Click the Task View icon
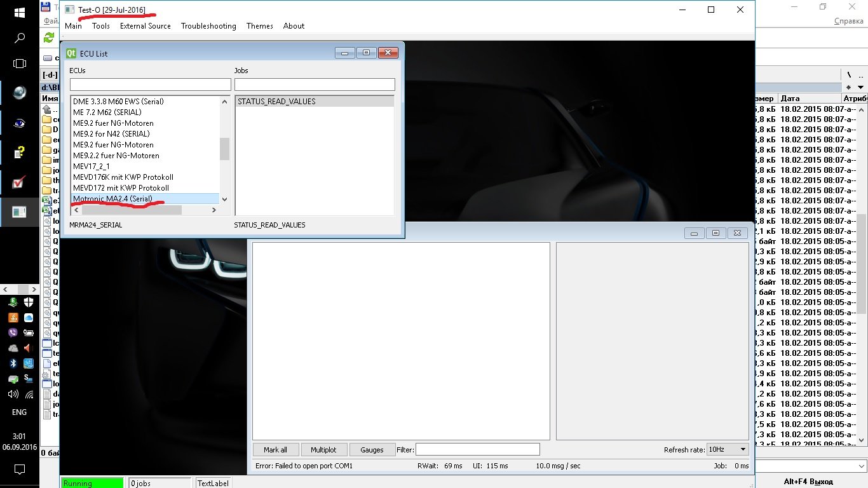The height and width of the screenshot is (488, 868). pyautogui.click(x=19, y=64)
